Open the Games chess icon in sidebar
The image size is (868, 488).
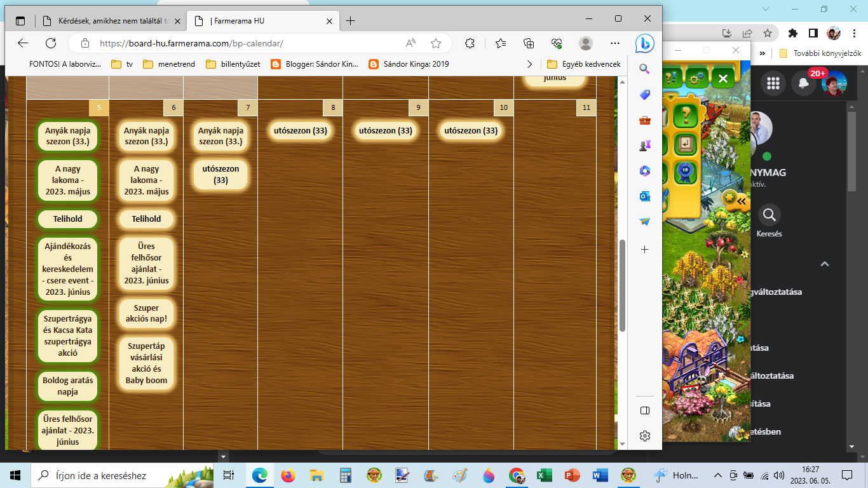pyautogui.click(x=644, y=146)
